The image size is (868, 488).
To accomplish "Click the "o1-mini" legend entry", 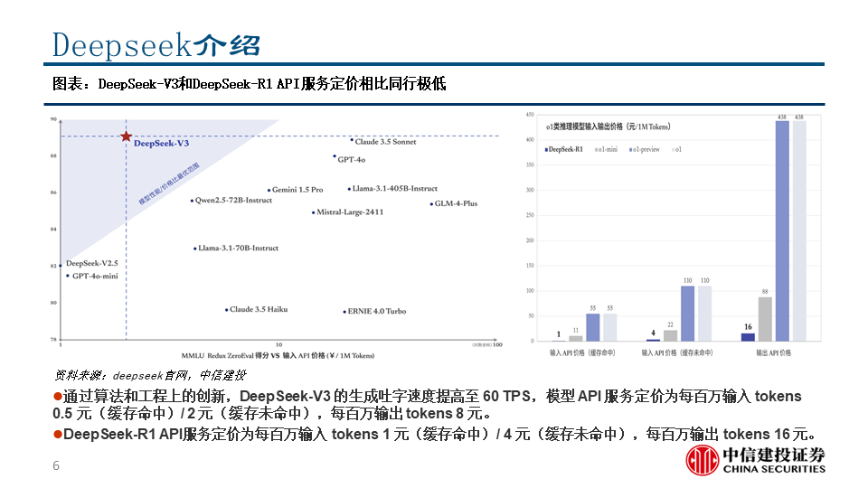I will point(606,149).
